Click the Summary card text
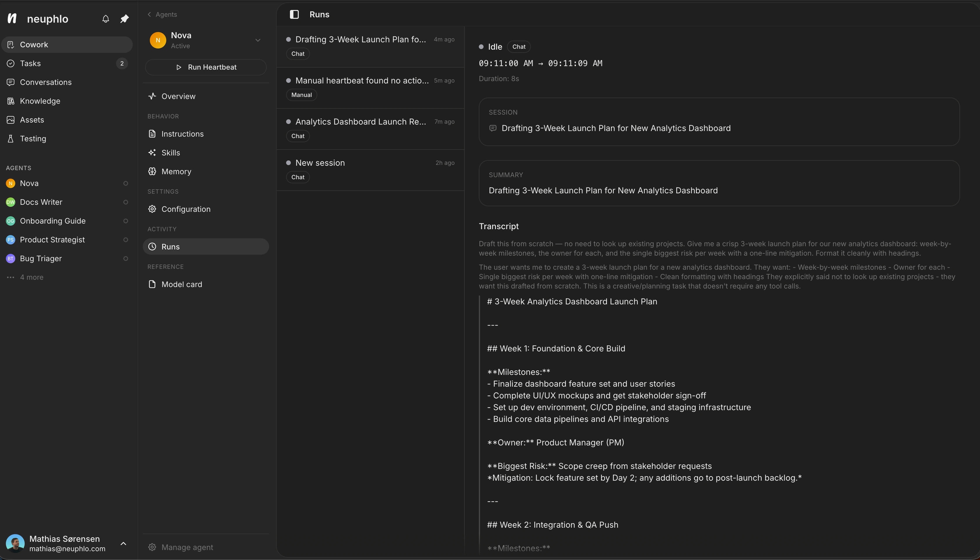Screen dimensions: 980x560 (x=603, y=191)
